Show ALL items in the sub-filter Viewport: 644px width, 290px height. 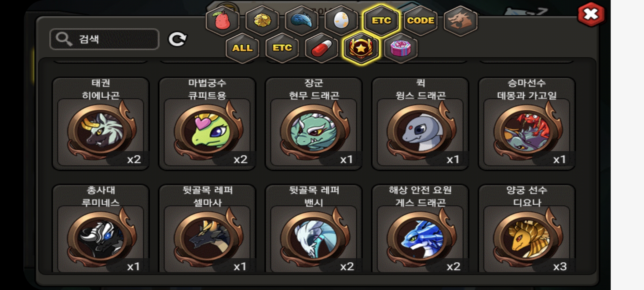(x=242, y=48)
